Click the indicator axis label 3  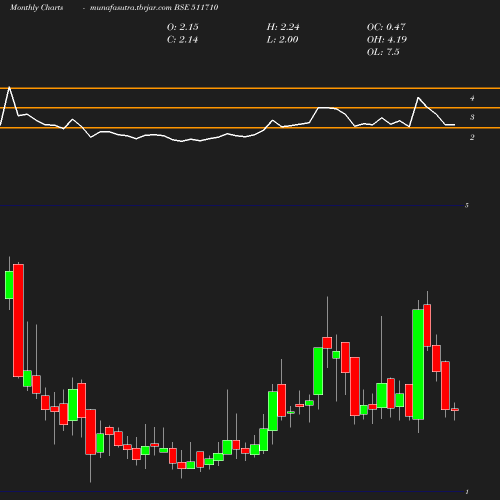click(472, 117)
